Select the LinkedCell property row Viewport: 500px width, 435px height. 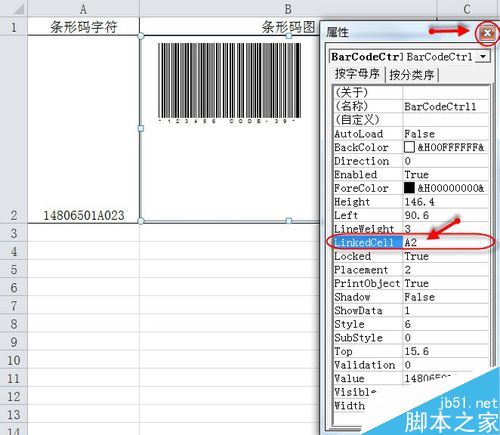click(x=411, y=242)
